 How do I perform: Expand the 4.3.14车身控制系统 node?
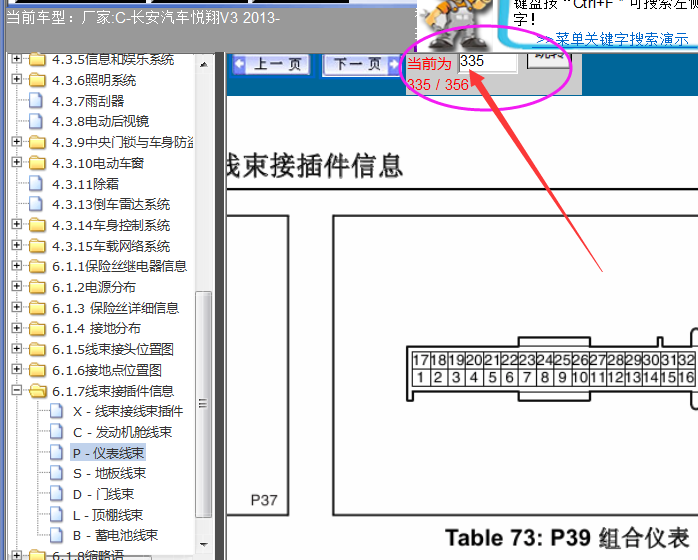tap(16, 224)
